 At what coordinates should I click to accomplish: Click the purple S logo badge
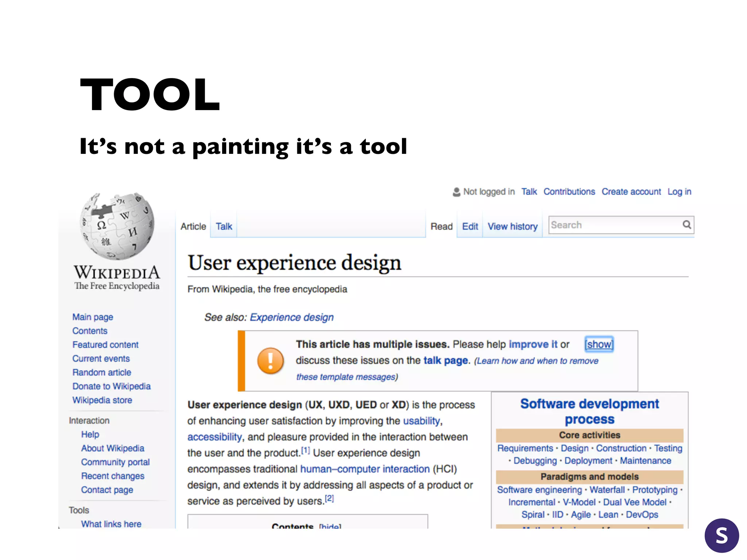pyautogui.click(x=721, y=536)
